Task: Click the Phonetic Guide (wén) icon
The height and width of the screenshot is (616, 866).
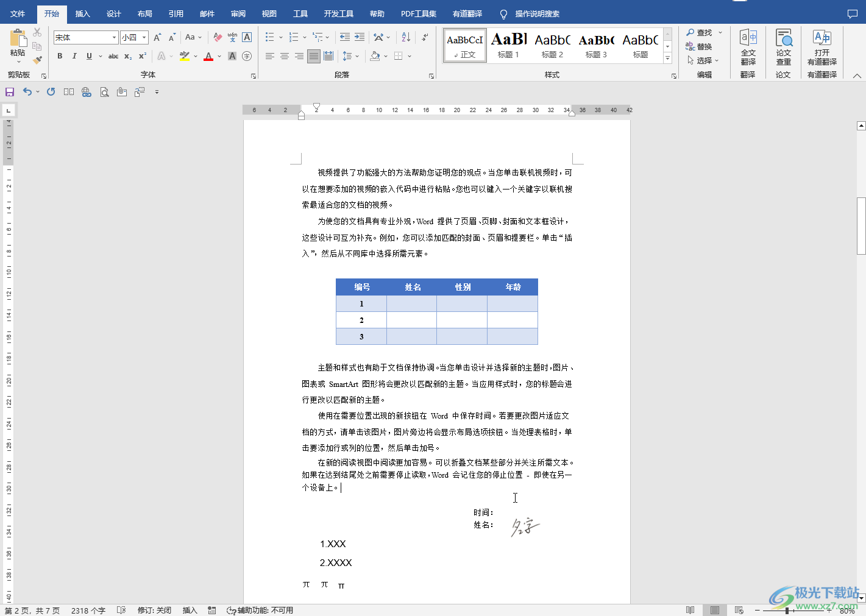Action: (232, 38)
